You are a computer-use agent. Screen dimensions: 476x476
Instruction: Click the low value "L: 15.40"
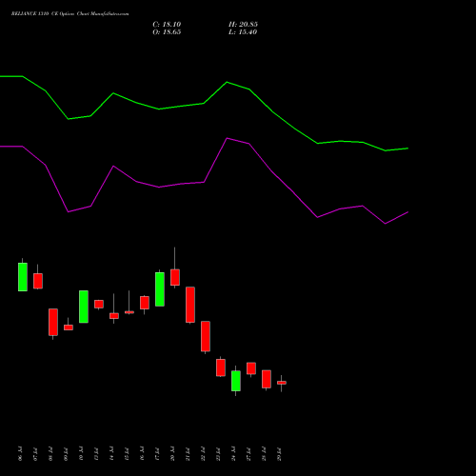coord(243,32)
